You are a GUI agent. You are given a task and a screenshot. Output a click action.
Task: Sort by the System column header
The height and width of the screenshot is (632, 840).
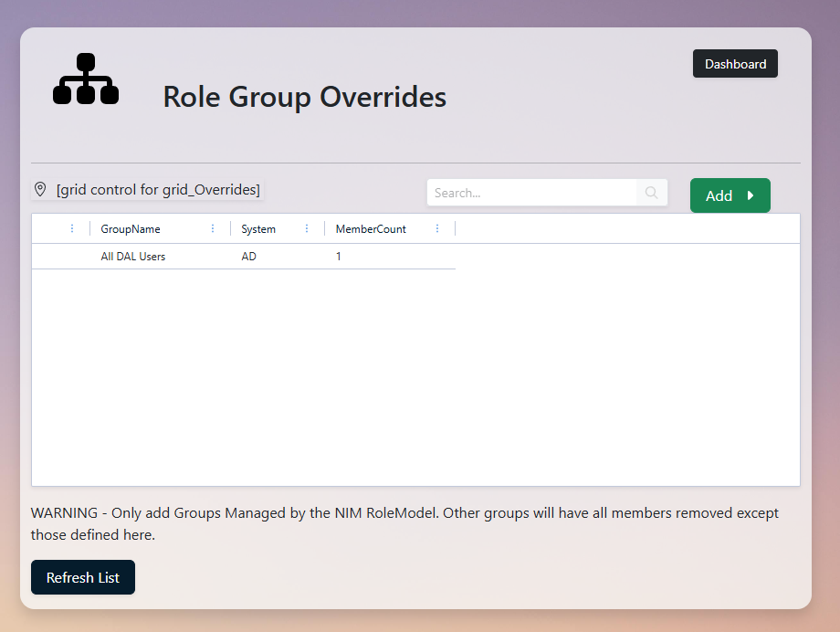click(x=257, y=228)
